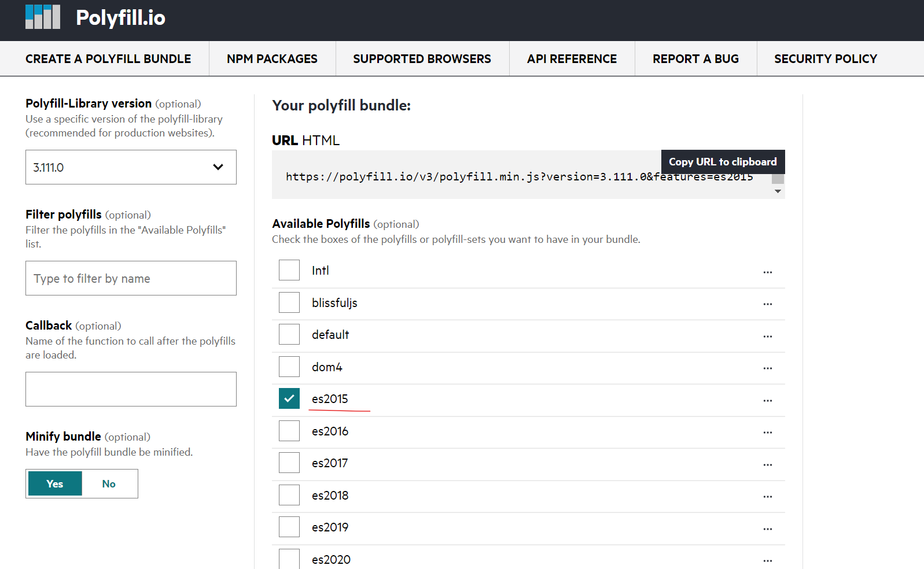Screen dimensions: 924x569
Task: Click the es2018 label text
Action: click(330, 496)
